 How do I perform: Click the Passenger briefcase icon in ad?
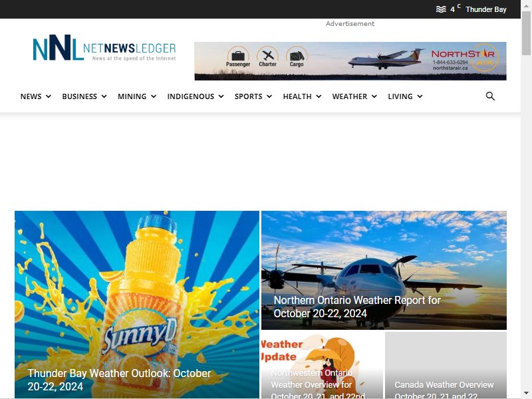238,57
